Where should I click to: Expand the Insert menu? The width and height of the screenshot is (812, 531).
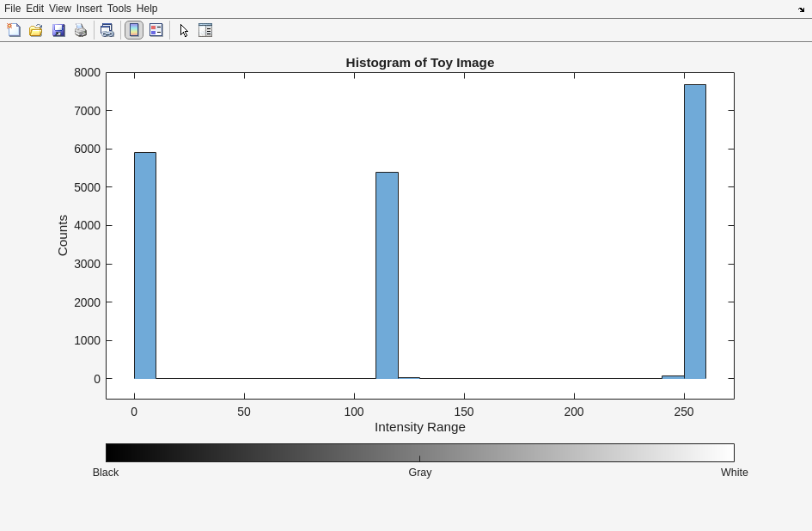89,9
